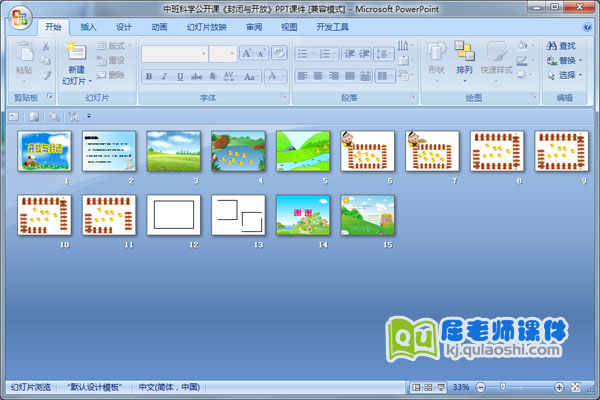The image size is (600, 400).
Task: Click the Replace button
Action: [x=564, y=60]
